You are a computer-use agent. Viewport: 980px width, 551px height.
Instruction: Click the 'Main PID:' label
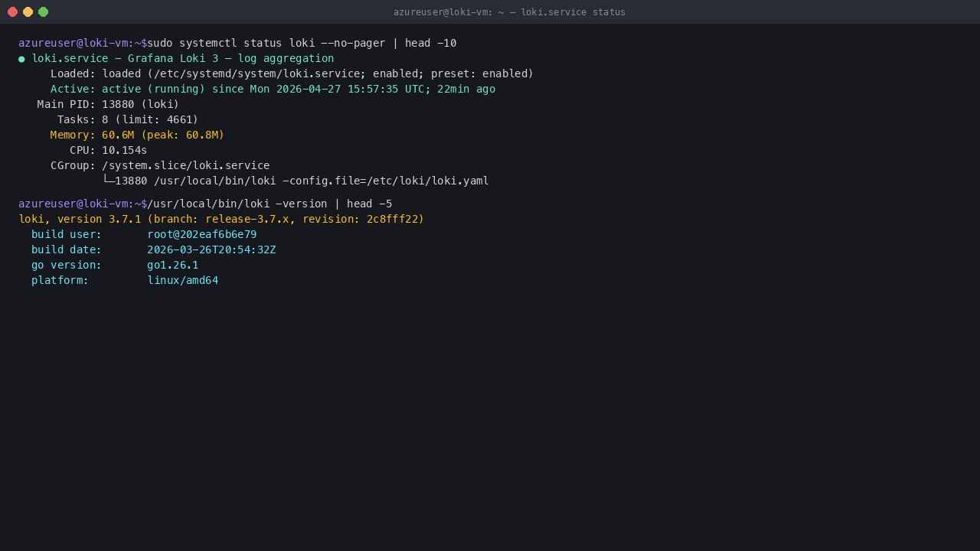click(x=67, y=104)
